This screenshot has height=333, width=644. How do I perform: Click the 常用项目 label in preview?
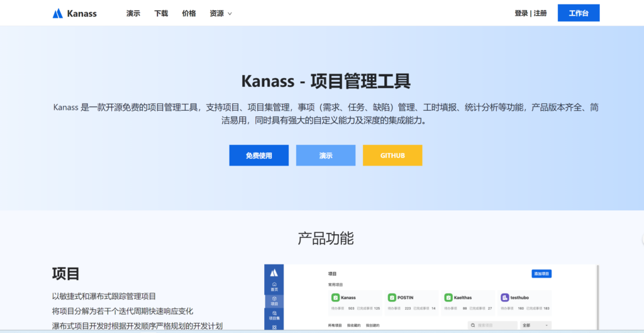click(335, 285)
